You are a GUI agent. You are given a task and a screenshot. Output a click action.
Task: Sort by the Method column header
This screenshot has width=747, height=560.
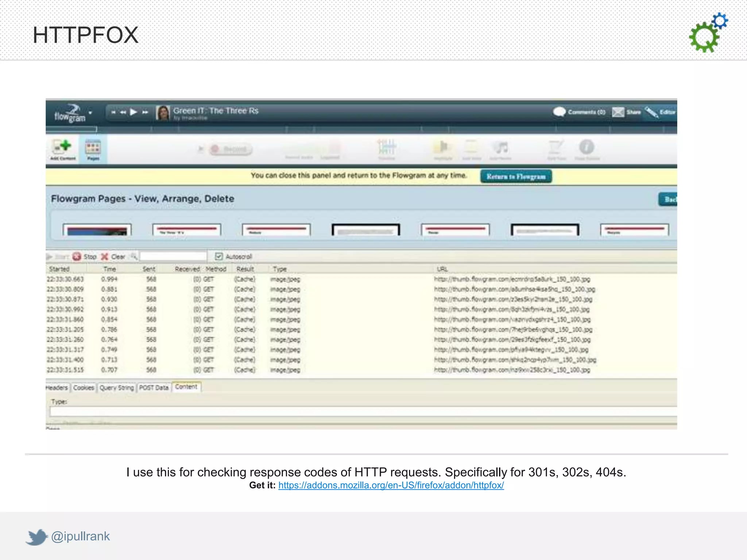[x=216, y=269]
